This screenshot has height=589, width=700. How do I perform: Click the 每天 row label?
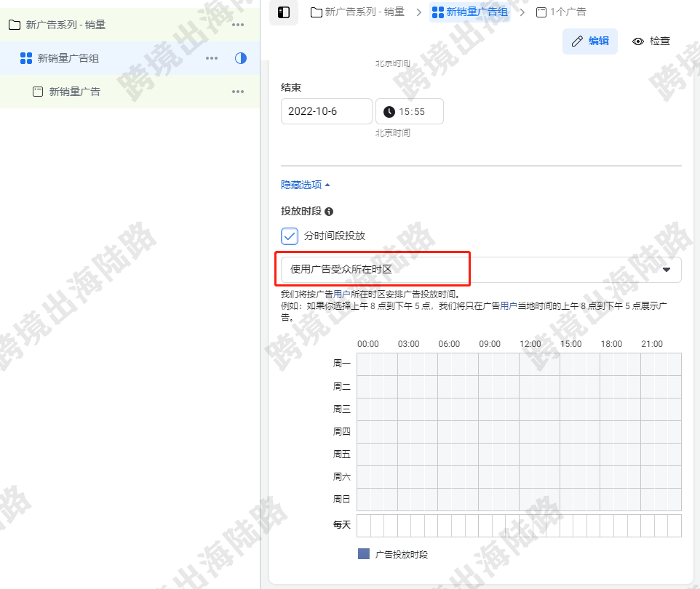tap(341, 525)
